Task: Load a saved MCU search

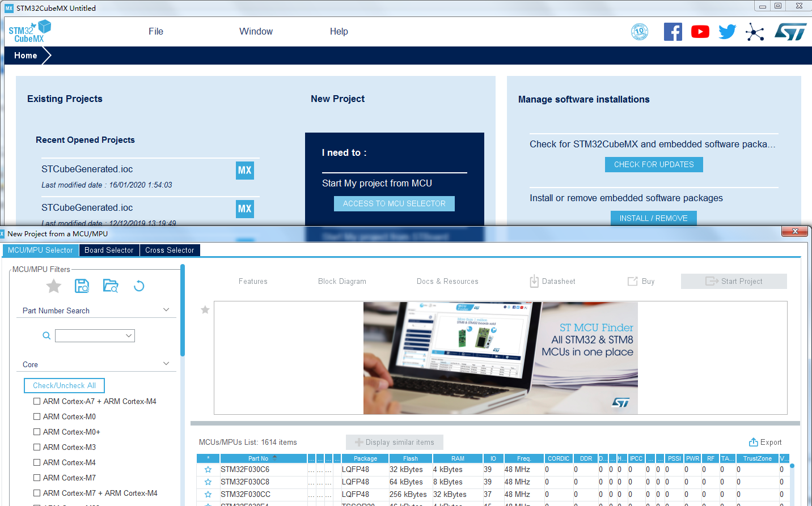Action: tap(111, 286)
